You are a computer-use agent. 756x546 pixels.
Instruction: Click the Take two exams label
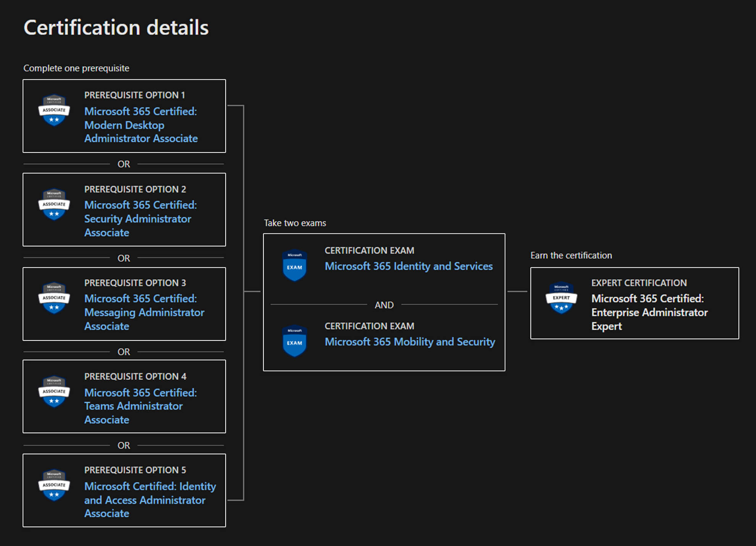point(295,223)
